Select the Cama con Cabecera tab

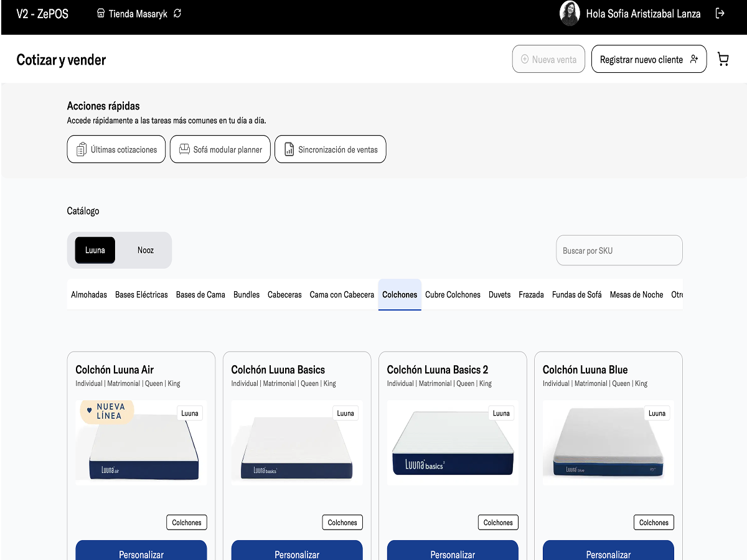(342, 294)
